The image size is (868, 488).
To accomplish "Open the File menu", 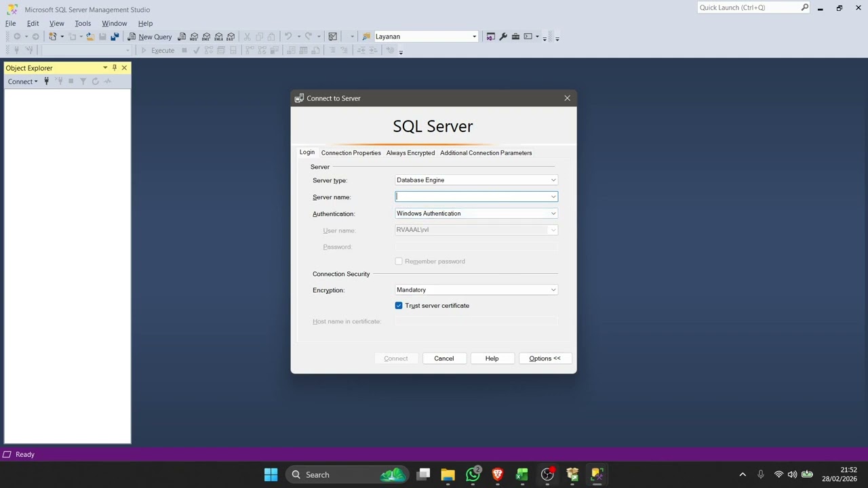I will pyautogui.click(x=11, y=23).
